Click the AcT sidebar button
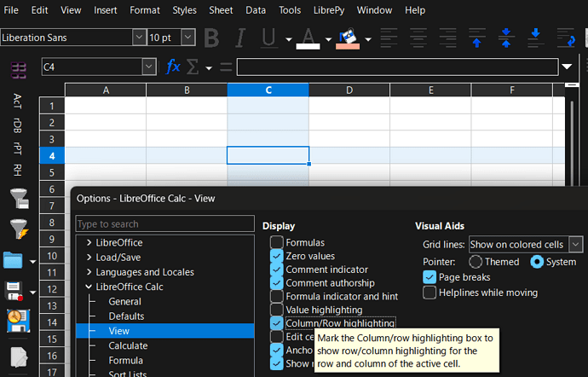The image size is (588, 377). pyautogui.click(x=17, y=101)
